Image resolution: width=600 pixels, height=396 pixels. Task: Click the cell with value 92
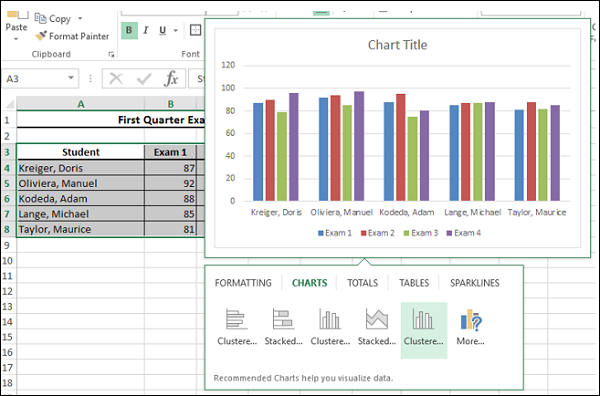pyautogui.click(x=170, y=183)
